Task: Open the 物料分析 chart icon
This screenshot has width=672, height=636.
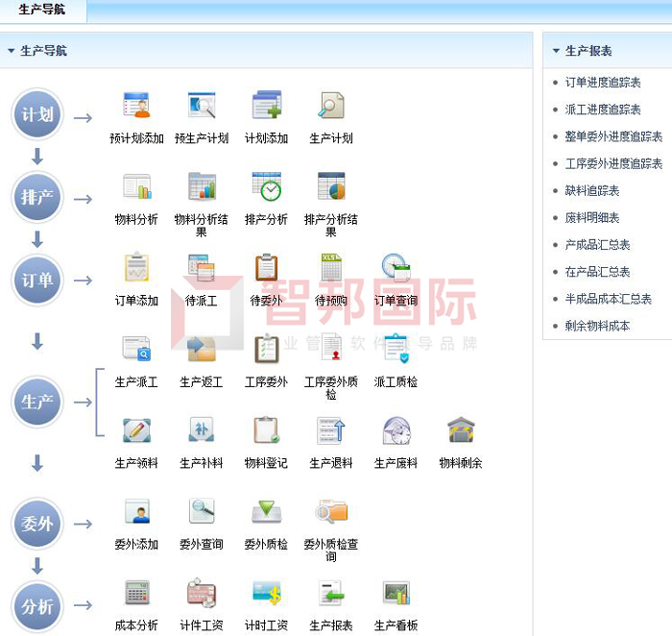Action: (x=136, y=186)
